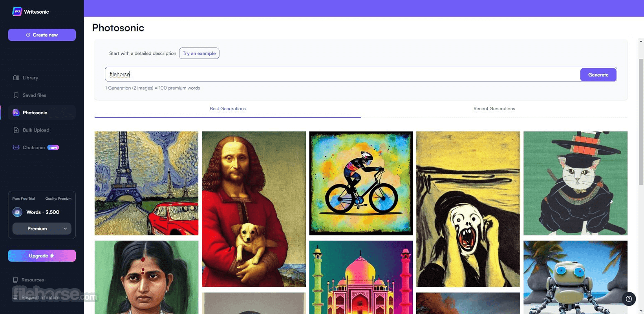Open the Eiffel Tower red car painting

146,183
